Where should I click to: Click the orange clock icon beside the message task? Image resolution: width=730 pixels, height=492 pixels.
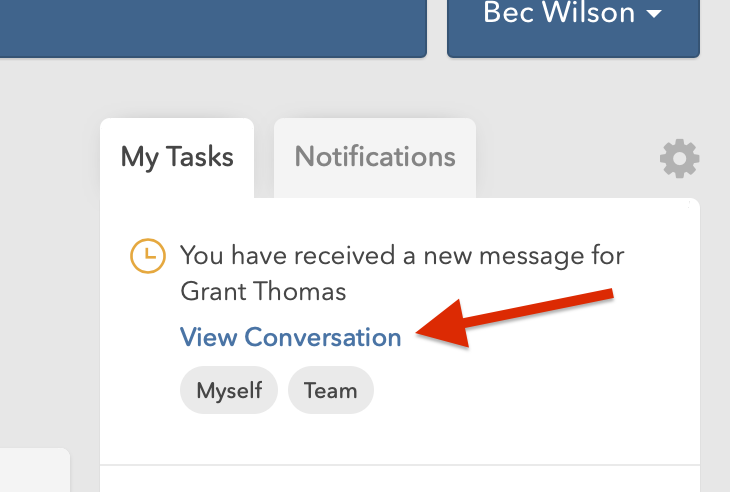coord(148,256)
